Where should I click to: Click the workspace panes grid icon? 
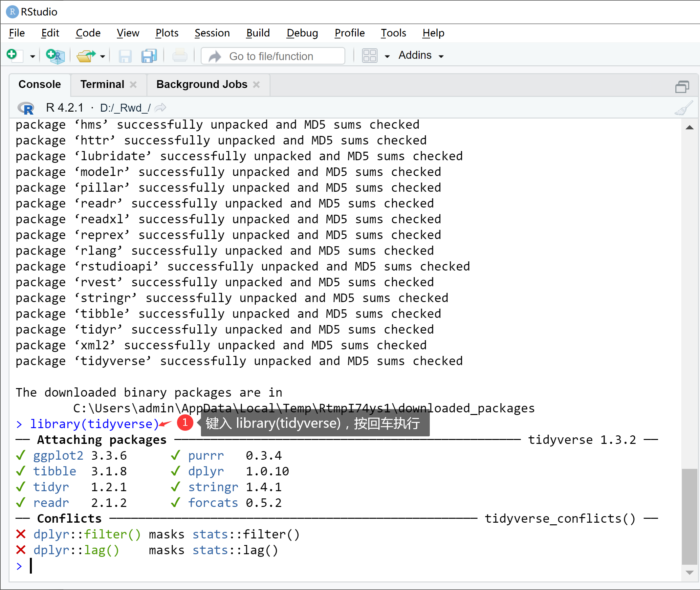pos(370,56)
